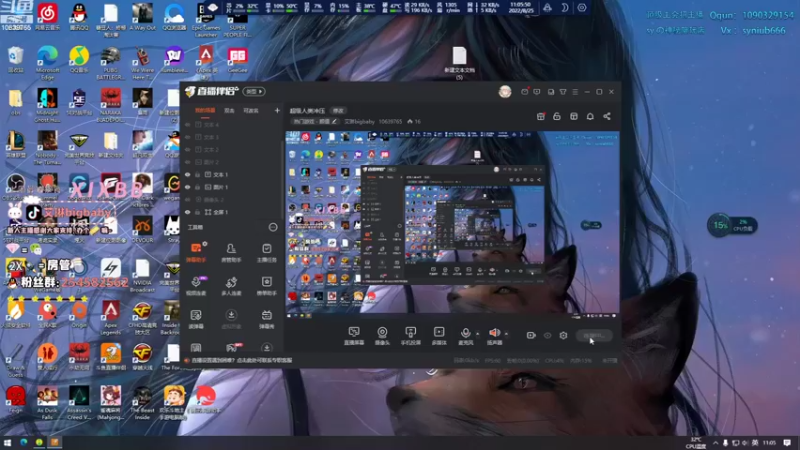Open the 主播任务 tool
Screen dimensions: 800x450
pyautogui.click(x=266, y=252)
